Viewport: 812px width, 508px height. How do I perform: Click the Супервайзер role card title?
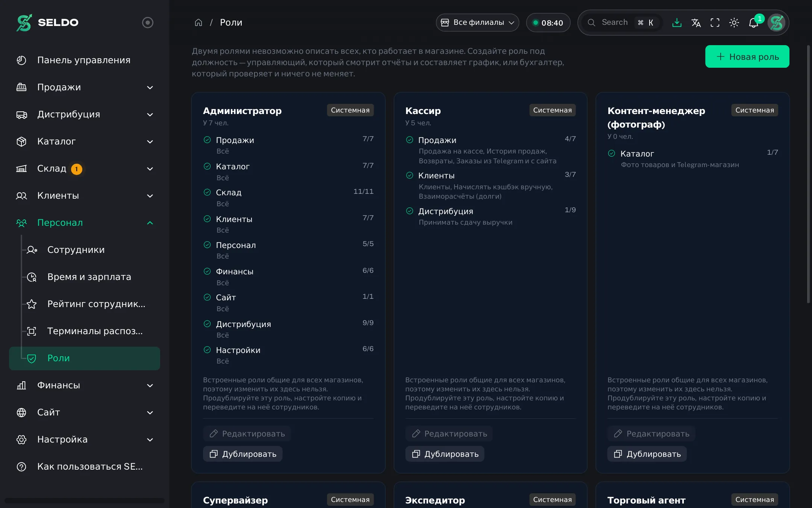[x=235, y=500]
